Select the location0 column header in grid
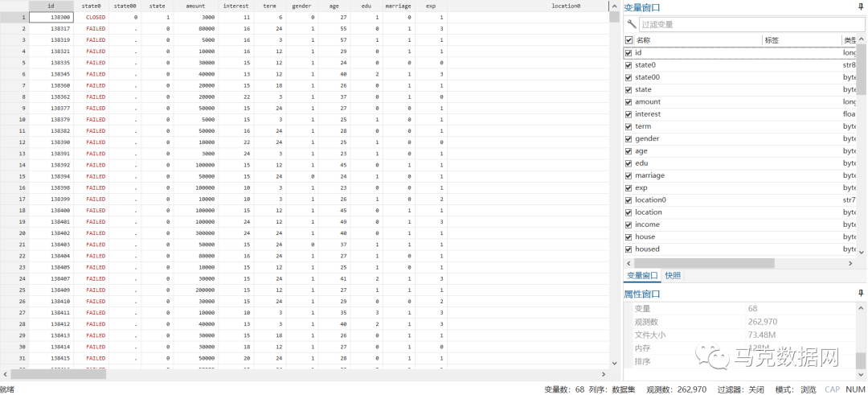Screen dimensions: 868x395 pos(566,6)
